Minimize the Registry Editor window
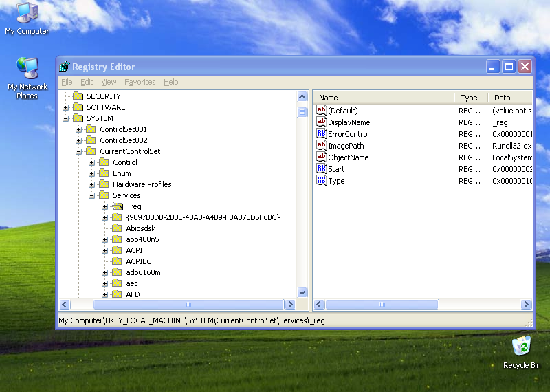Screen dimensions: 550x392 [x=493, y=66]
